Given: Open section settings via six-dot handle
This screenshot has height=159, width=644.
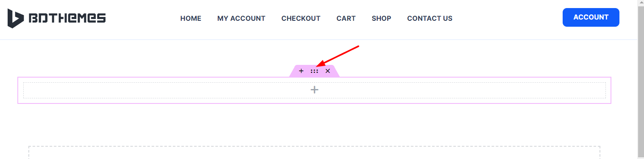Looking at the screenshot, I should (314, 71).
